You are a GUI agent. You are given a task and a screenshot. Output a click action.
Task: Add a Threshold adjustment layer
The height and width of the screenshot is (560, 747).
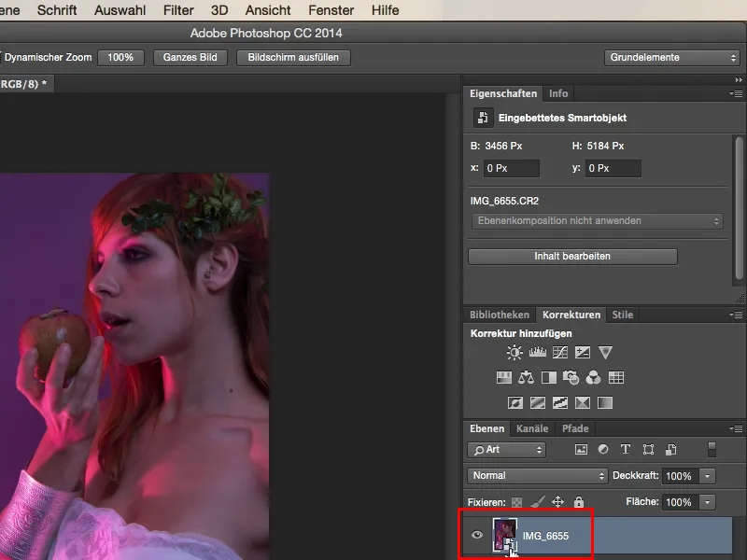click(x=559, y=403)
